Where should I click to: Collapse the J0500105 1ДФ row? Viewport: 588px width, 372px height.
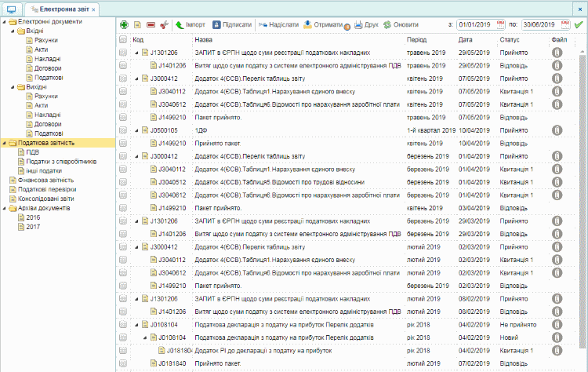click(137, 130)
